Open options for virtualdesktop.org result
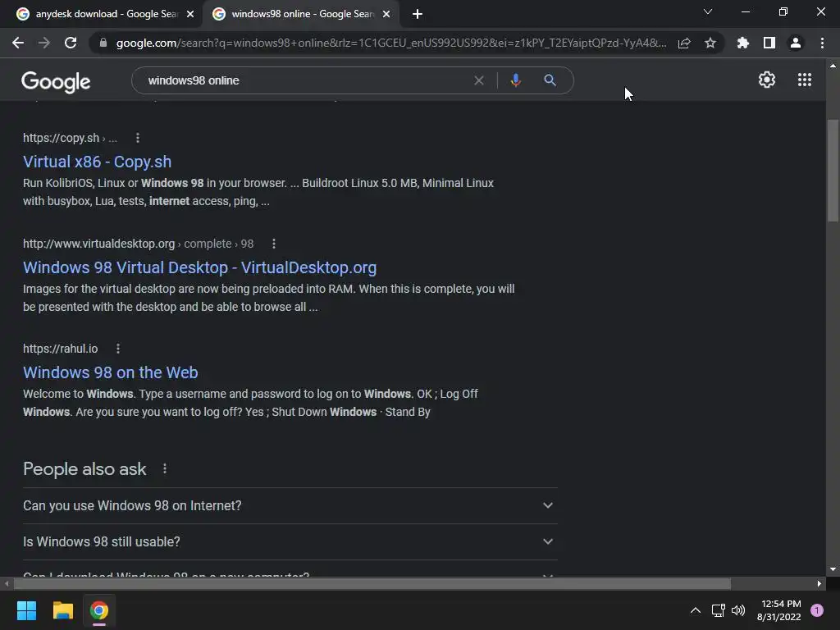 [x=274, y=244]
